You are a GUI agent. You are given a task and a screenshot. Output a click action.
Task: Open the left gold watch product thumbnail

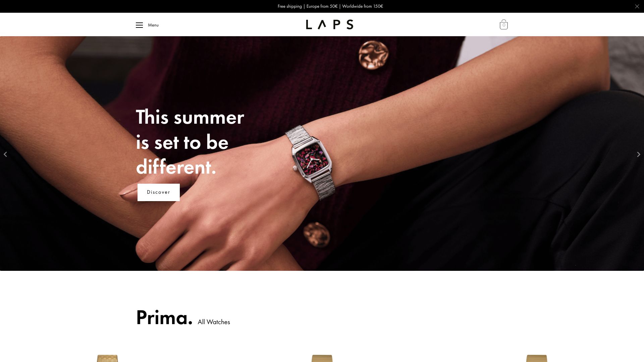[x=107, y=358]
